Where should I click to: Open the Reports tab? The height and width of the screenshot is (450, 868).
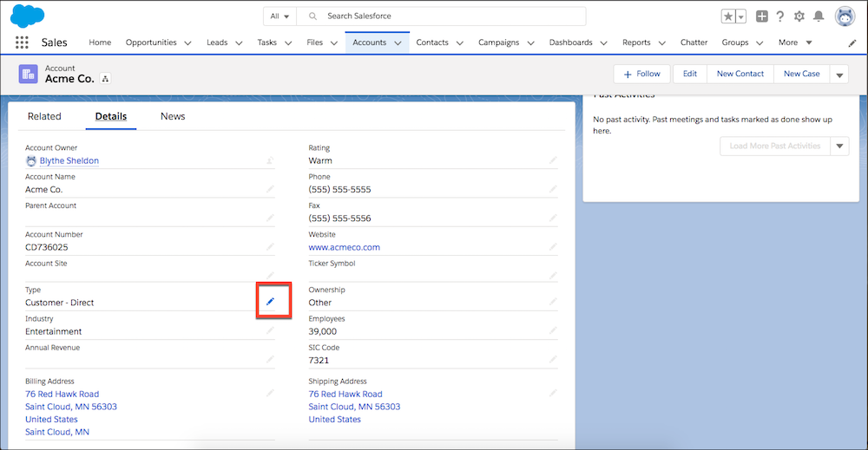636,42
